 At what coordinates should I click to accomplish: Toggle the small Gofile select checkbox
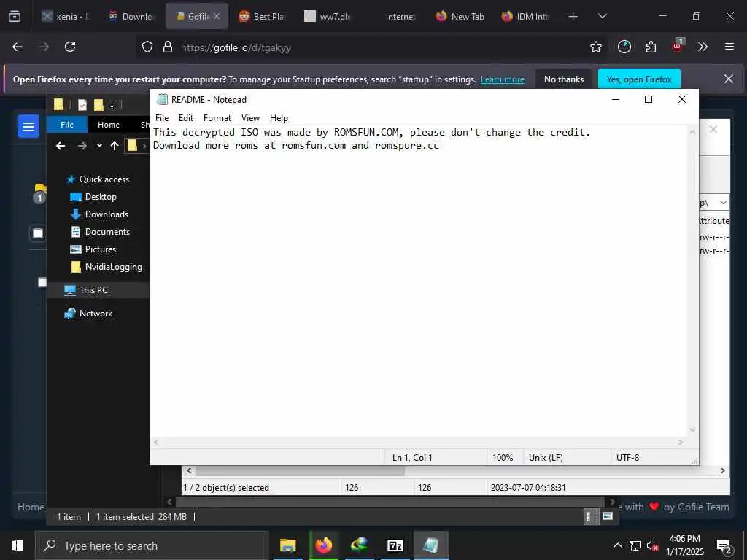pos(42,282)
